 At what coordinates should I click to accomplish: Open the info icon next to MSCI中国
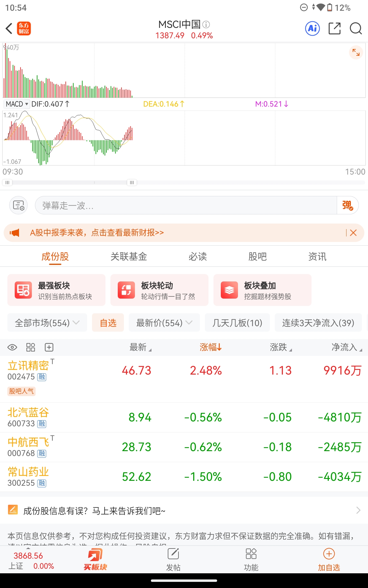pyautogui.click(x=206, y=24)
